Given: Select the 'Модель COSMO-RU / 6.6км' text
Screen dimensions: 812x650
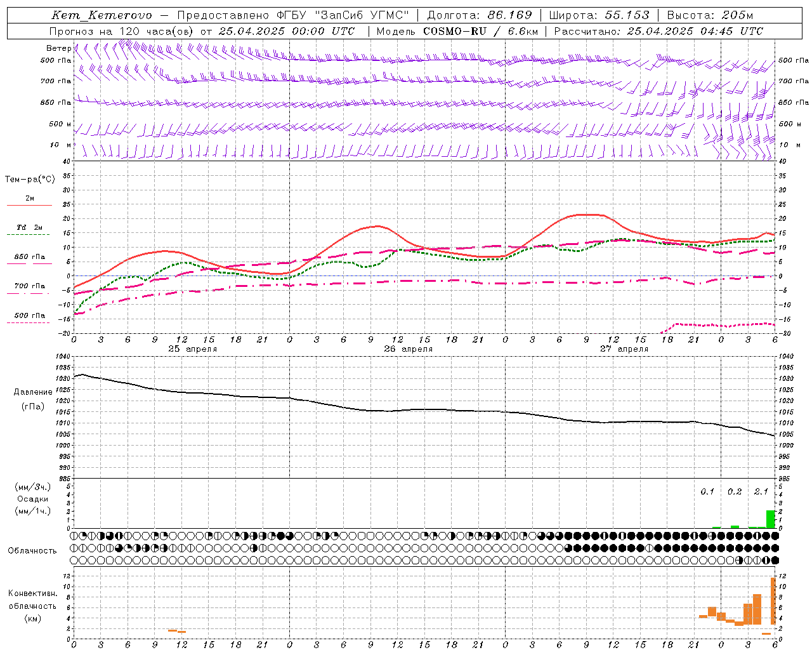Looking at the screenshot, I should [x=457, y=31].
